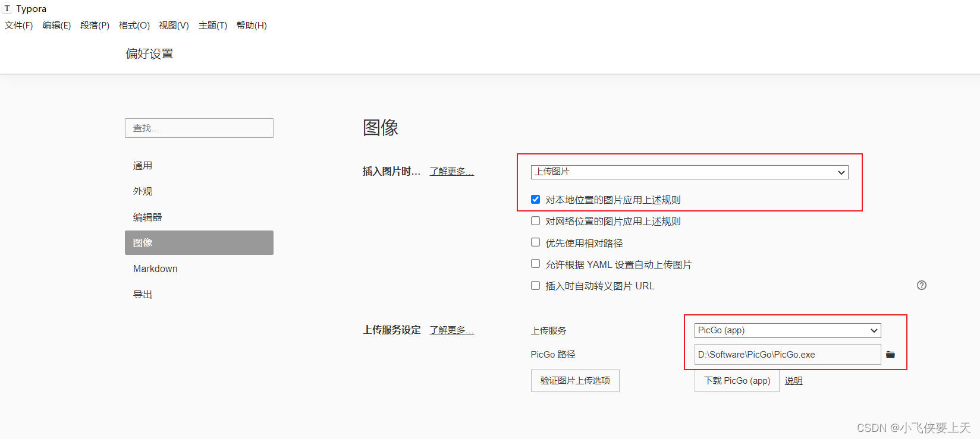The image size is (980, 439).
Task: Open the 主题(T) menu
Action: pos(213,26)
